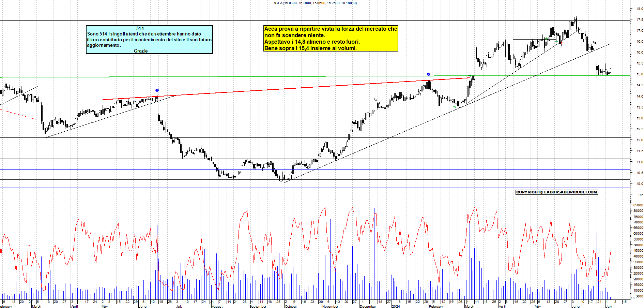This screenshot has height=308, width=644.
Task: Click the October label on the date axis
Action: tap(291, 306)
